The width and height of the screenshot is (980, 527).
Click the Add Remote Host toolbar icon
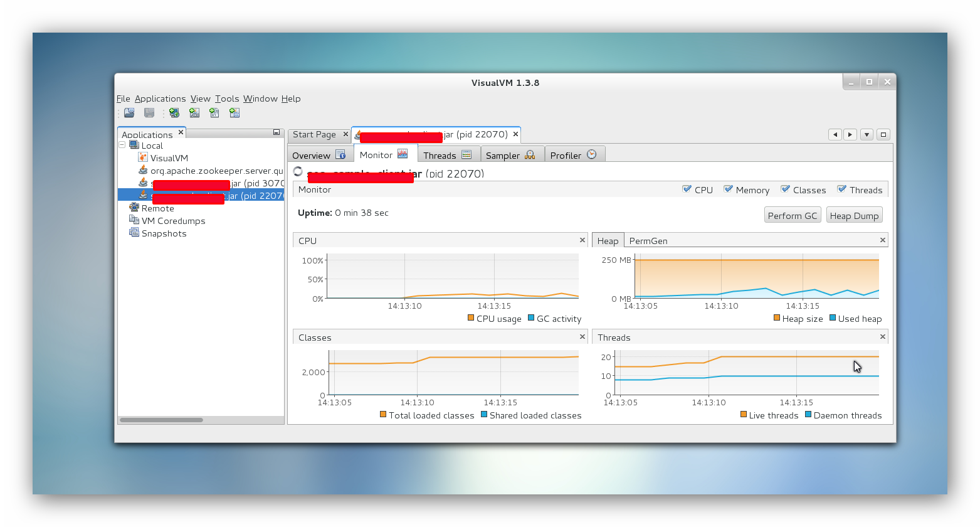point(174,113)
